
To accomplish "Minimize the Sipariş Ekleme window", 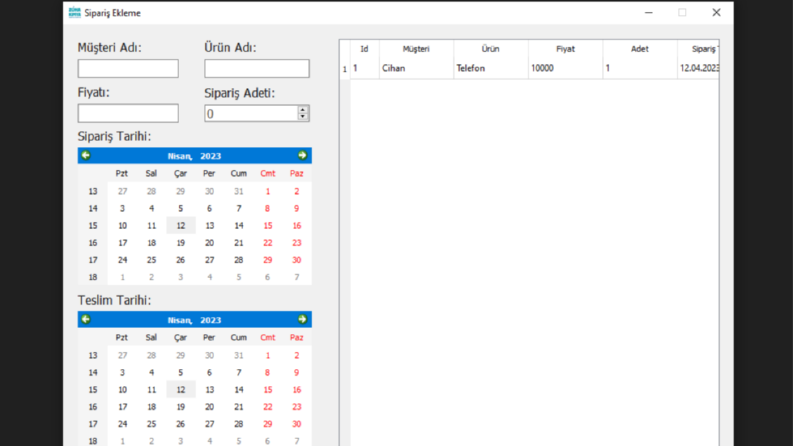I will (649, 13).
